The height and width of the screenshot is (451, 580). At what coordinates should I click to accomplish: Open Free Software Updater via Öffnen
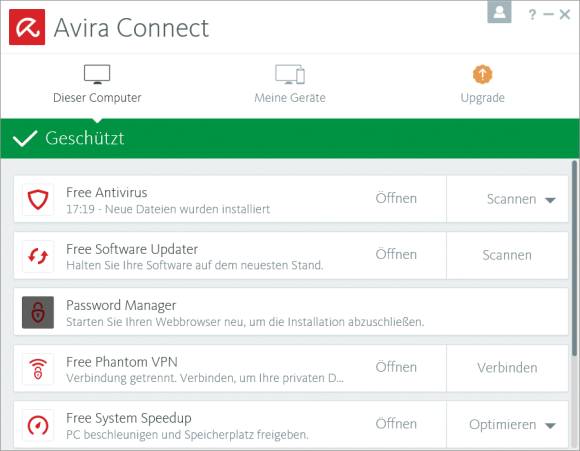(x=396, y=255)
